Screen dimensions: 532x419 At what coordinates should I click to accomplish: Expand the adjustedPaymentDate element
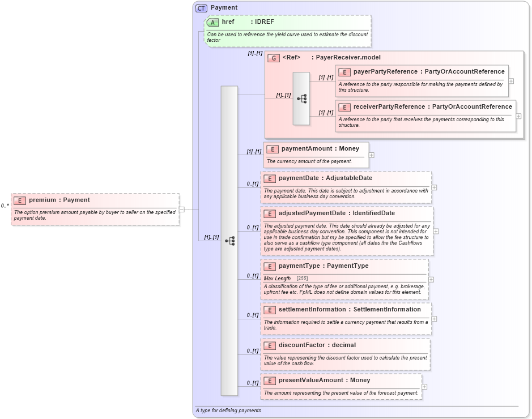tap(436, 231)
